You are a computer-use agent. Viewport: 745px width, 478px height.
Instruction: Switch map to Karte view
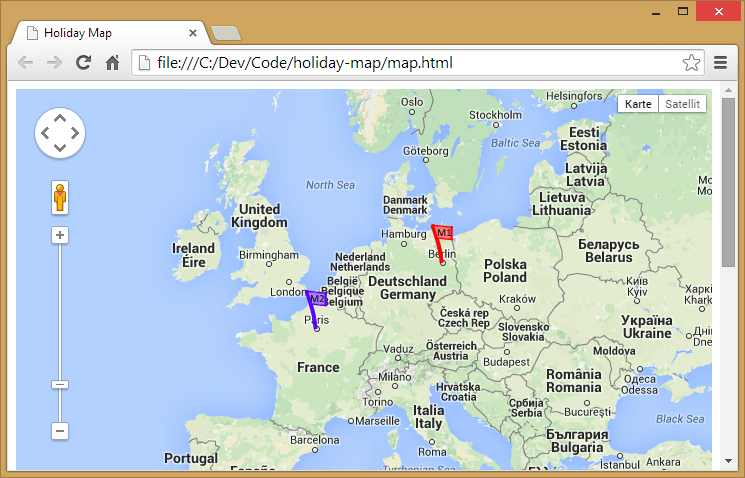(638, 104)
